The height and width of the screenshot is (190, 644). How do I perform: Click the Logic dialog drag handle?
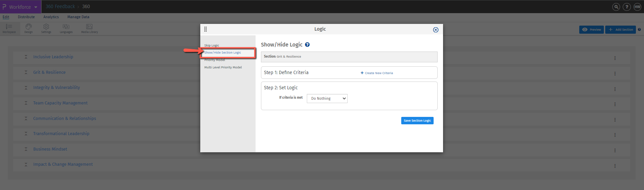205,29
